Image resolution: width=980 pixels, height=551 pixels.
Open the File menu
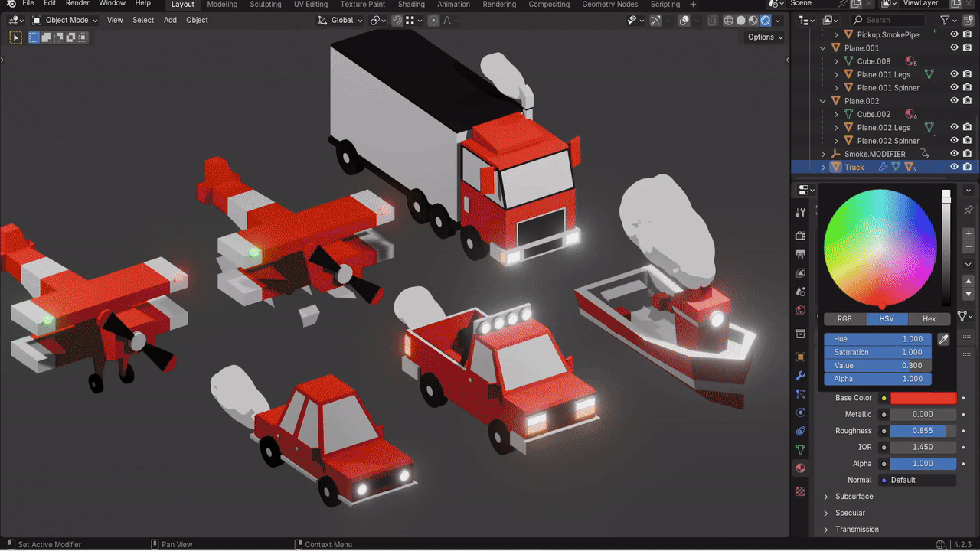[28, 4]
